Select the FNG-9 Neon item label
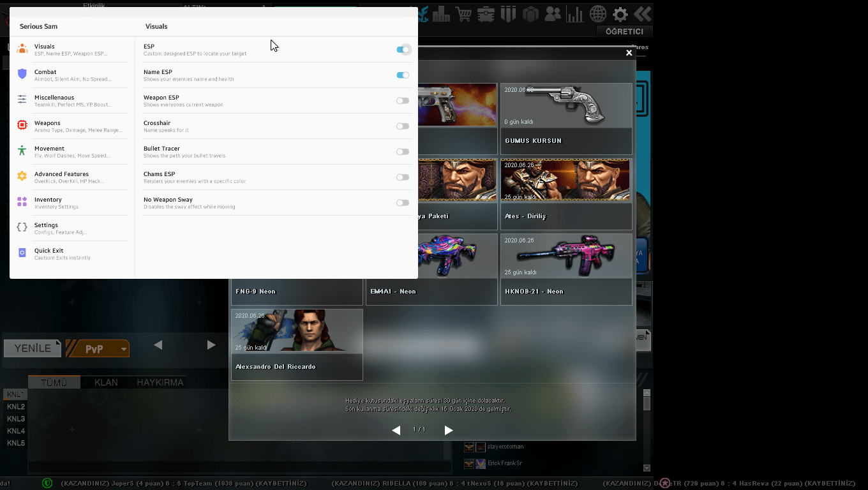Viewport: 868px width, 490px height. tap(255, 292)
